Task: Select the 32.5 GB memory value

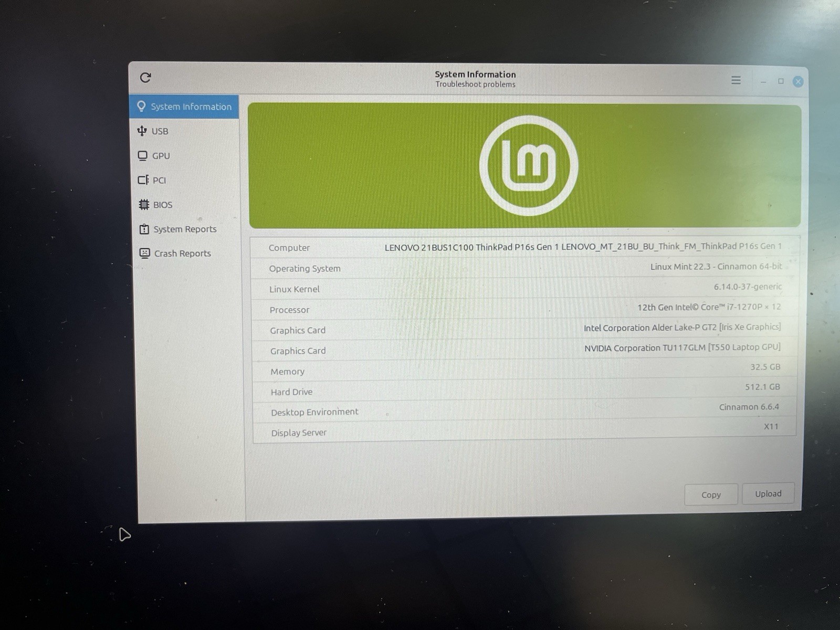Action: [765, 367]
